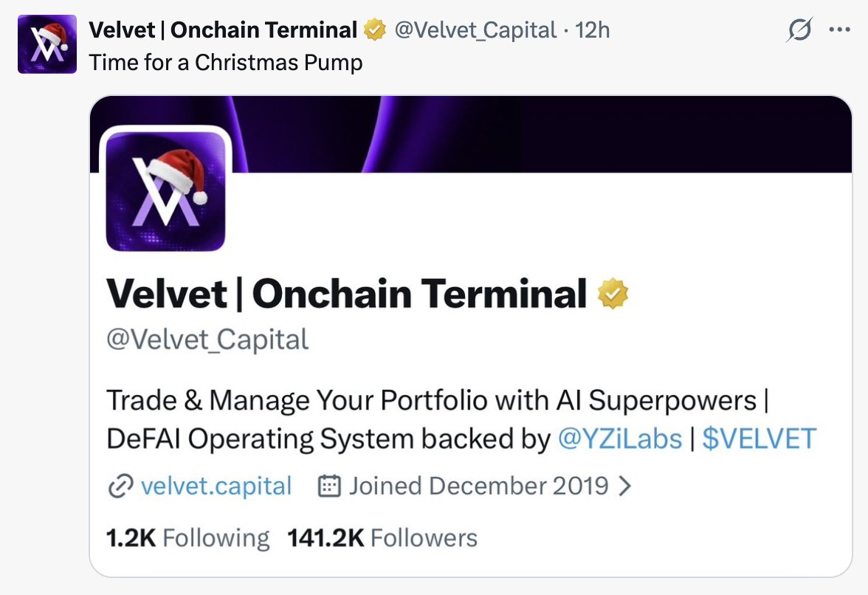Click the gray @Velvet_Capital handle under profile name
The image size is (868, 595).
pyautogui.click(x=207, y=340)
